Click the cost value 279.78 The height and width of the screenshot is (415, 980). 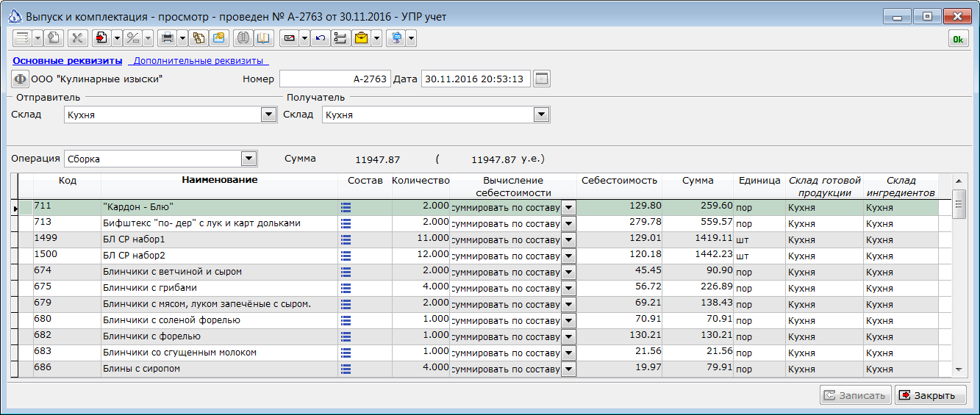point(619,224)
